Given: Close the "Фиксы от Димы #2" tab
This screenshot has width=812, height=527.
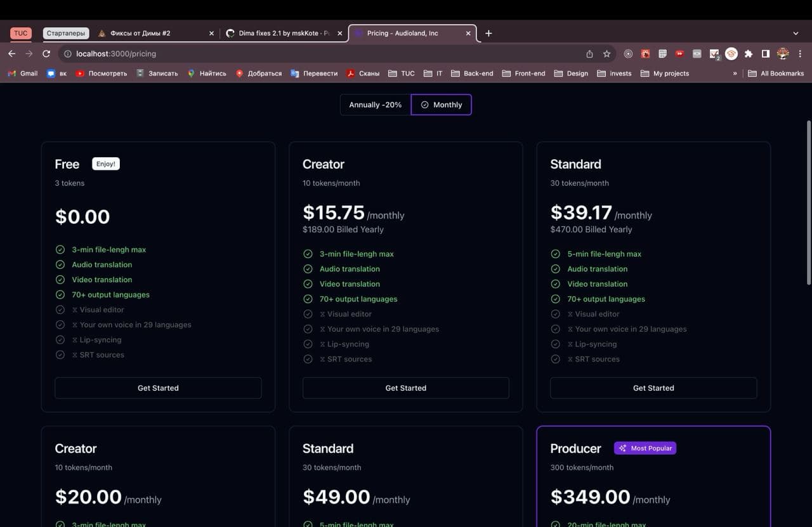Looking at the screenshot, I should [212, 33].
